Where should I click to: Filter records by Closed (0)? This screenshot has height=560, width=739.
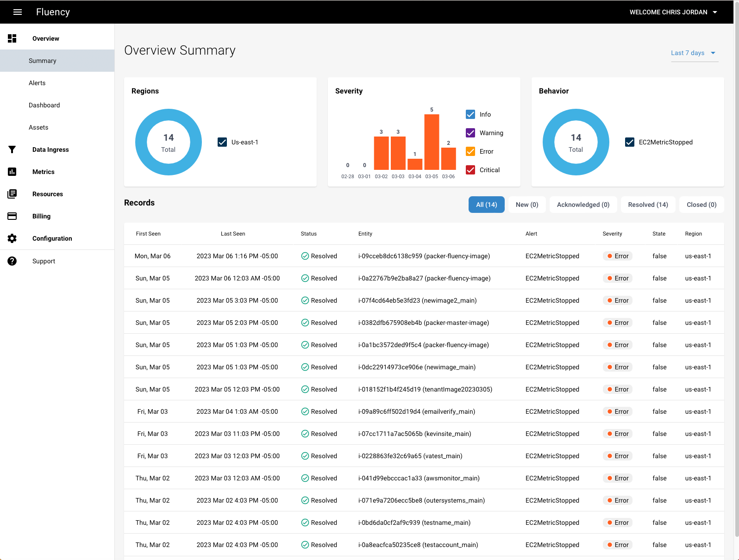point(701,205)
